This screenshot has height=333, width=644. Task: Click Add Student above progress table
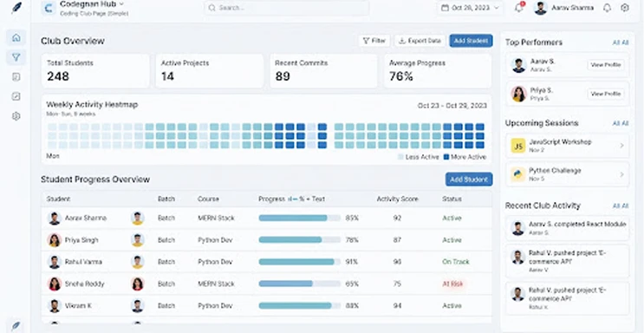click(469, 180)
